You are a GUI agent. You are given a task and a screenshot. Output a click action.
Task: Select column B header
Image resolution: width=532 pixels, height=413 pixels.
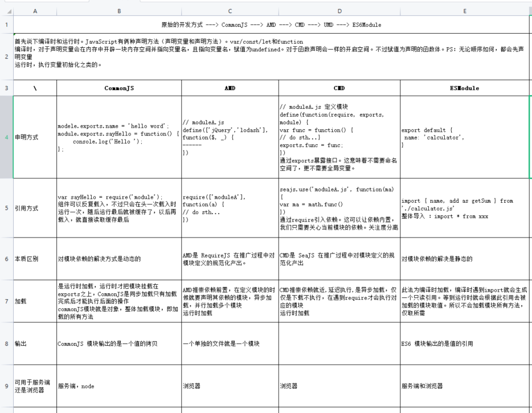point(119,11)
